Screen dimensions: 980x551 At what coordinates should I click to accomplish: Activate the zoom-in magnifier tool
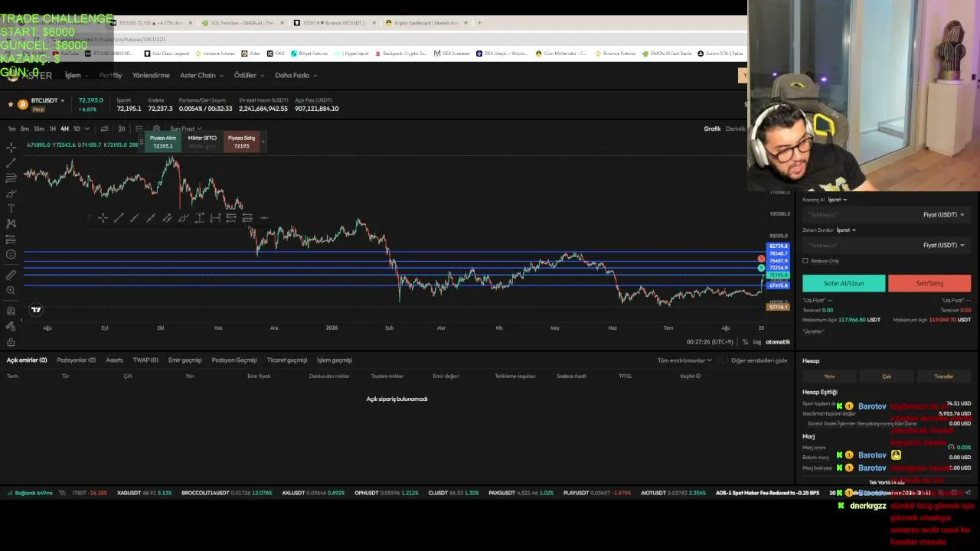(11, 290)
